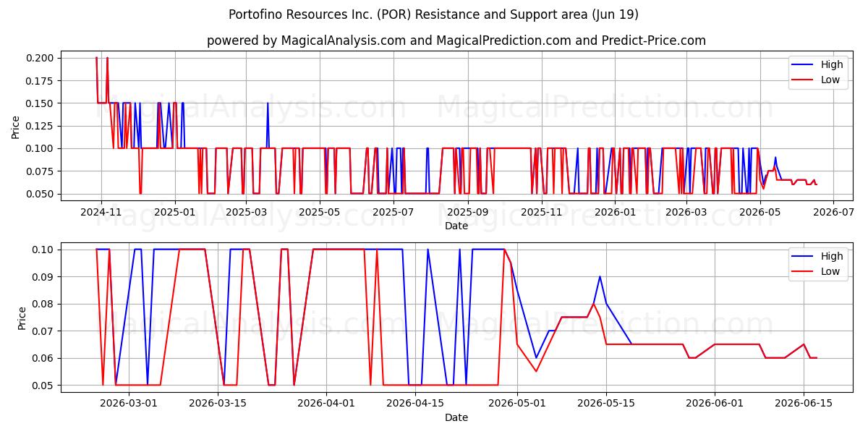Screen dimensions: 868x434
Task: Click the '2026-03-15' tick on the bottom chart
Action: [x=218, y=404]
